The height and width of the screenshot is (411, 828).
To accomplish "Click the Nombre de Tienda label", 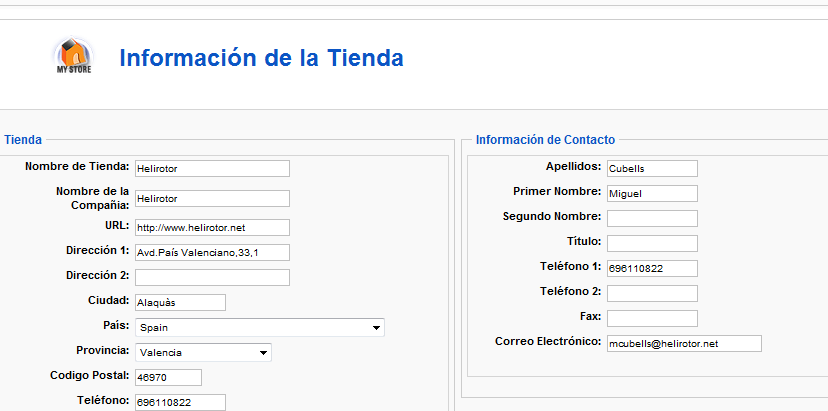I will [x=77, y=166].
